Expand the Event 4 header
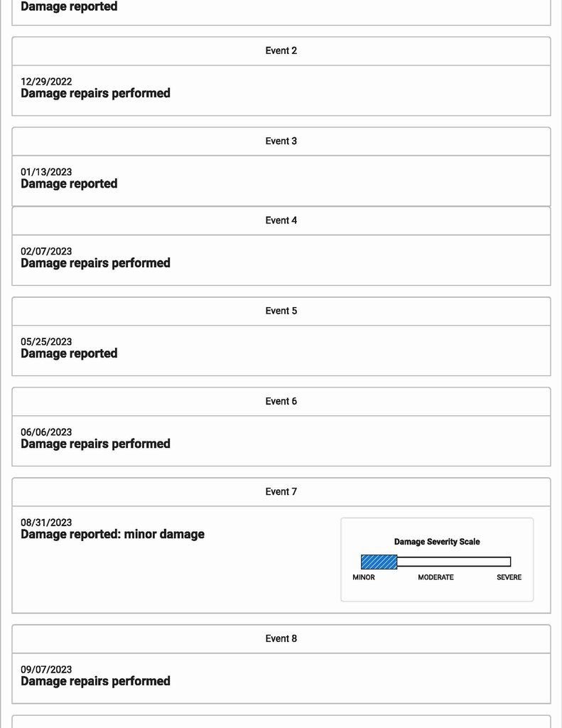 pyautogui.click(x=281, y=220)
